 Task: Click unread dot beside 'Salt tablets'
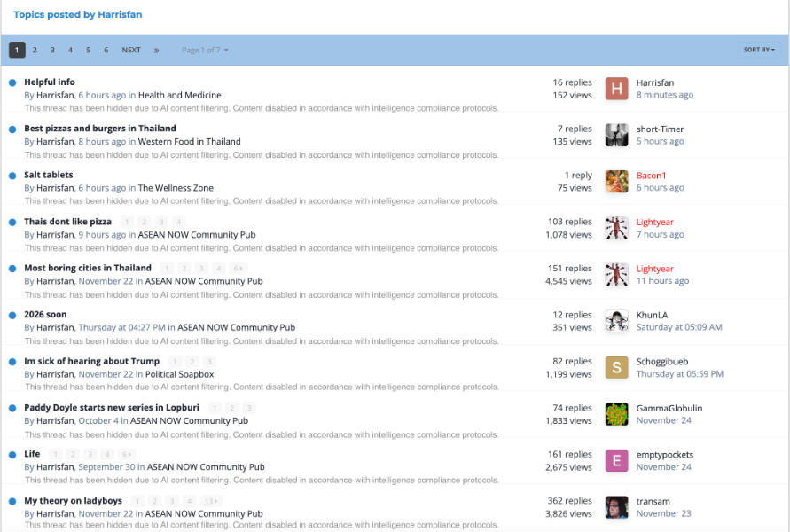[x=12, y=176]
